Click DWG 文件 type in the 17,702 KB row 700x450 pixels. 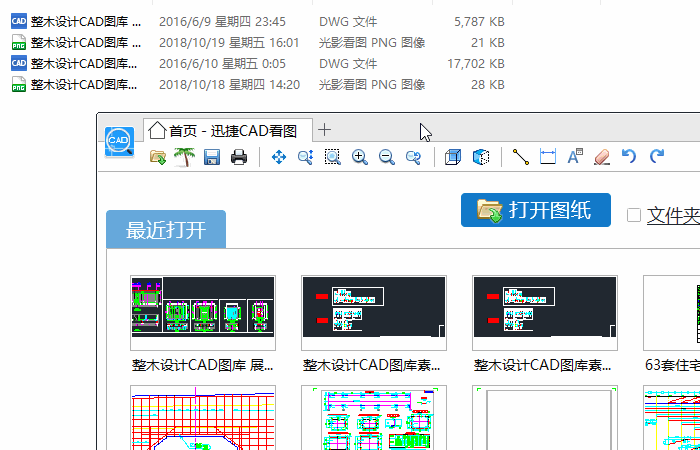pyautogui.click(x=348, y=64)
